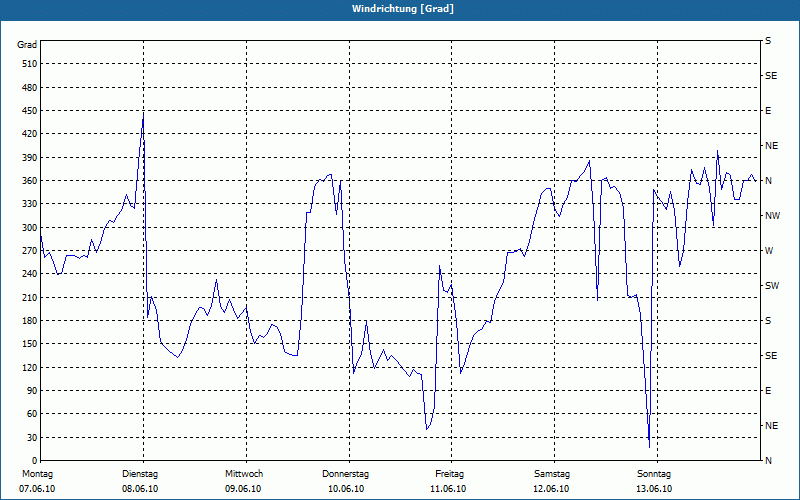Click the N compass label at 360 level
This screenshot has height=500, width=800.
769,181
